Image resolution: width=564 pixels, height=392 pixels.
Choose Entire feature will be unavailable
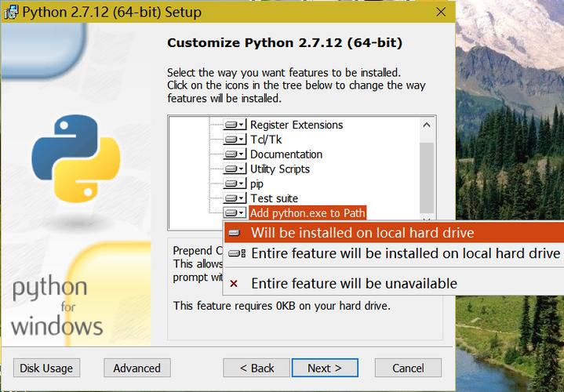[x=394, y=283]
